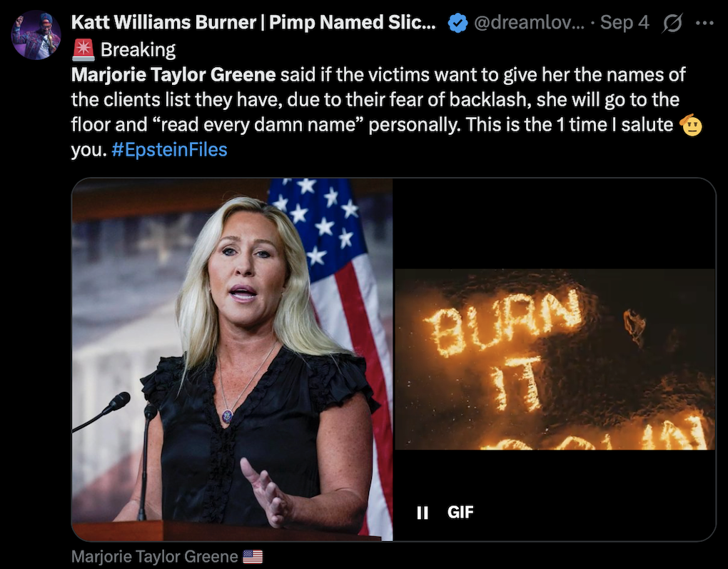Open the three-dot more options menu

pos(704,23)
